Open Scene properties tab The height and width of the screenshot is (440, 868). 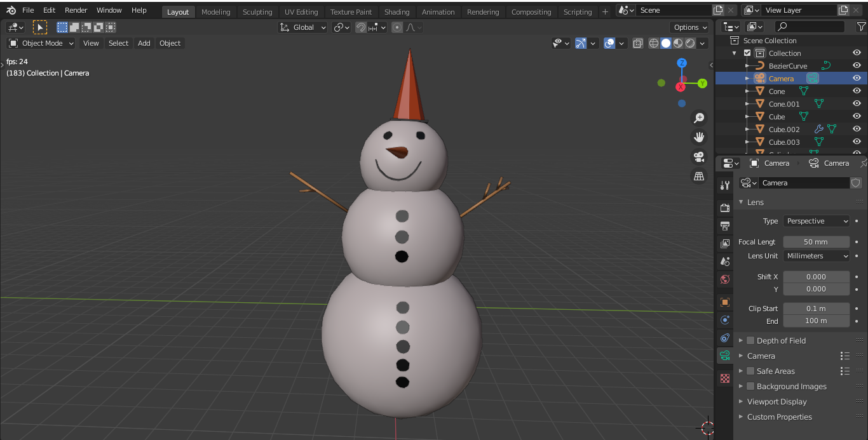[x=724, y=261]
